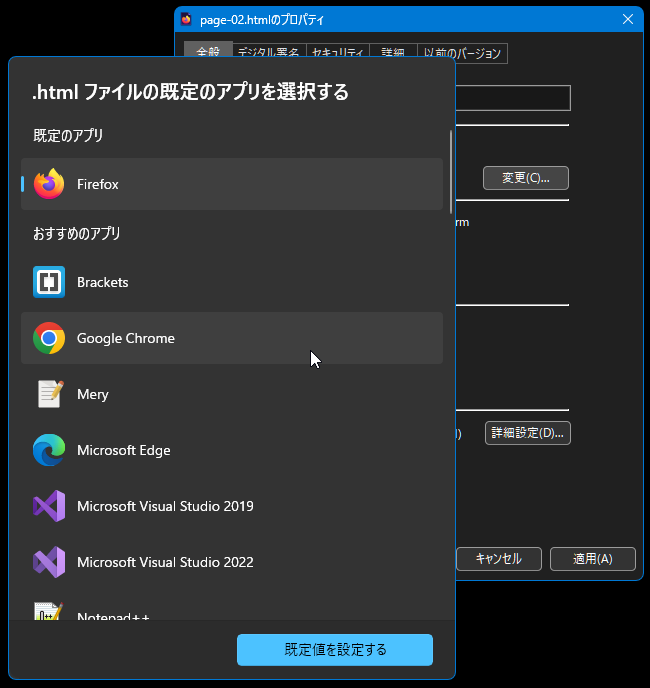650x688 pixels.
Task: Select the Brackets app icon
Action: click(49, 282)
